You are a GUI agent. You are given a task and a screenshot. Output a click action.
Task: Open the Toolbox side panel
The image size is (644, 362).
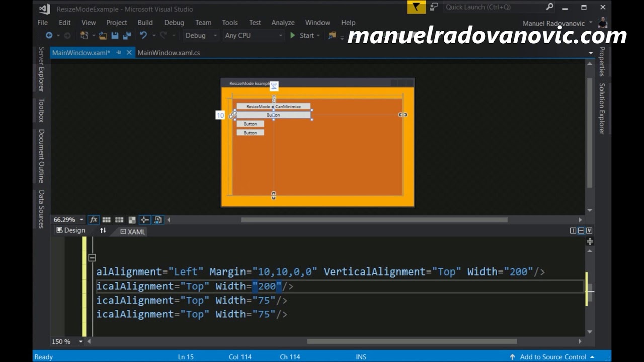41,110
